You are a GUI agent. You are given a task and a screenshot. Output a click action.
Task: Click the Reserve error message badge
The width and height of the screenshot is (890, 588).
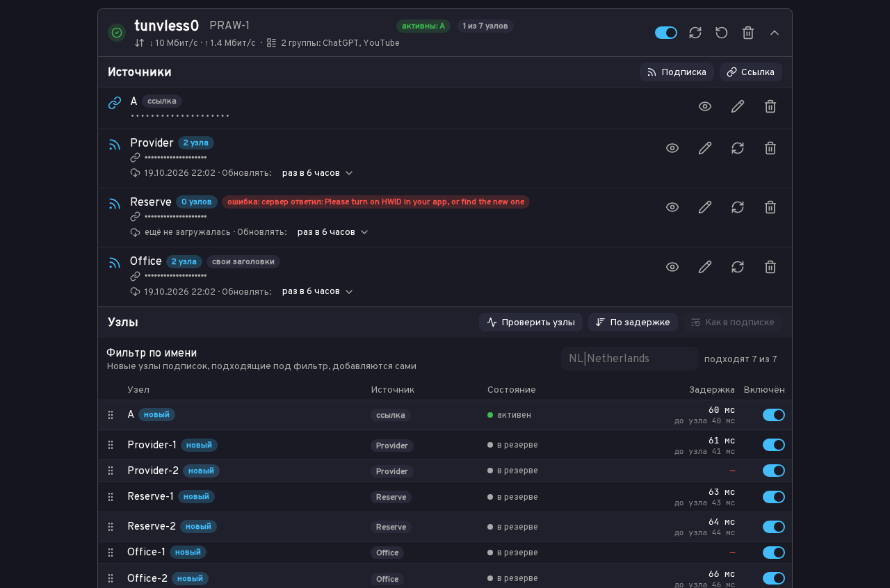point(375,202)
